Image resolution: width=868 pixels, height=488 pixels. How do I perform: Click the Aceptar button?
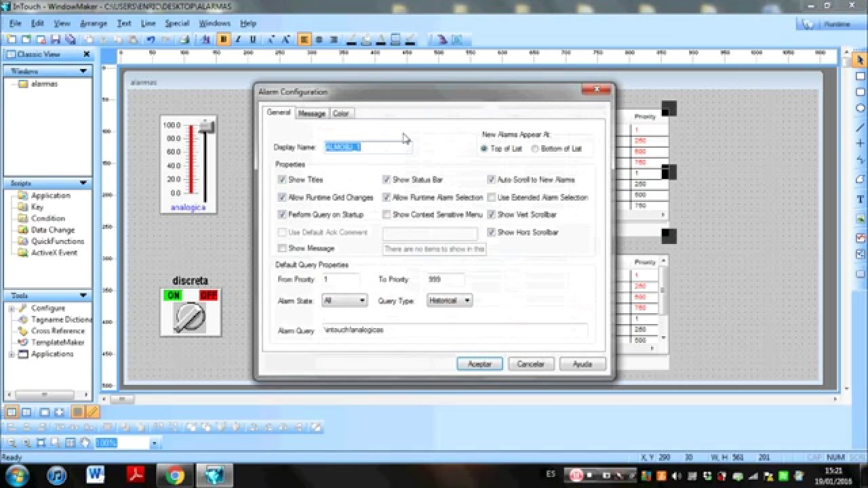(479, 364)
